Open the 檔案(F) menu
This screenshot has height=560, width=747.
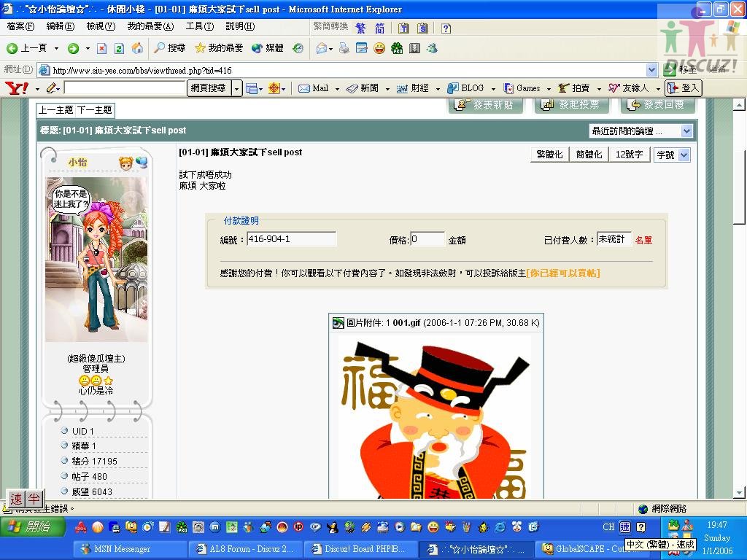coord(20,26)
